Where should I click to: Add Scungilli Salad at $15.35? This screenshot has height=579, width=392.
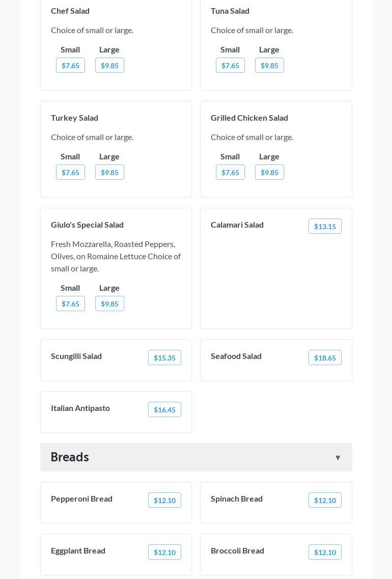pyautogui.click(x=164, y=358)
